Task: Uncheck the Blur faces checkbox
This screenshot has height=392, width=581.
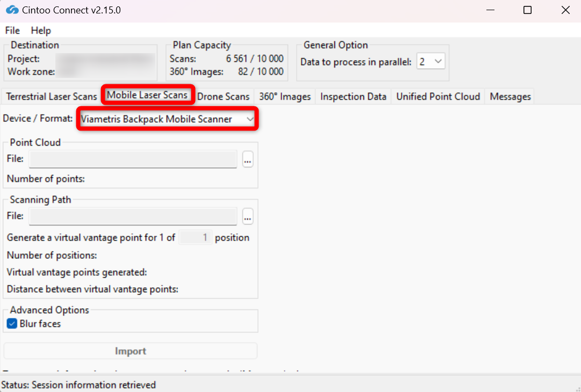Action: click(12, 324)
